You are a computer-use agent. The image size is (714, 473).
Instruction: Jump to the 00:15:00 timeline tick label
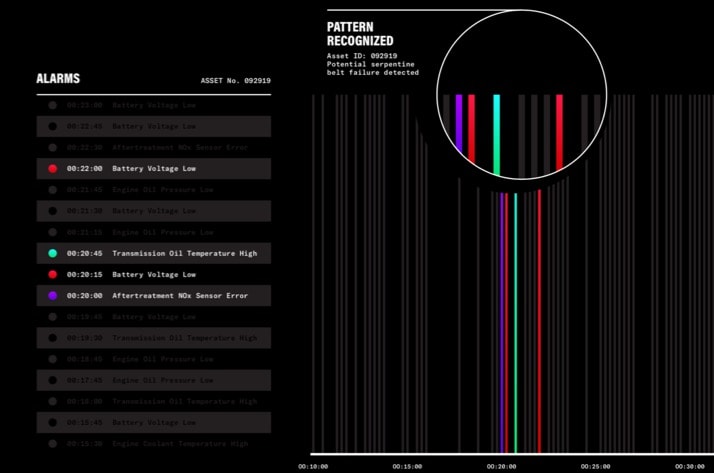point(407,466)
